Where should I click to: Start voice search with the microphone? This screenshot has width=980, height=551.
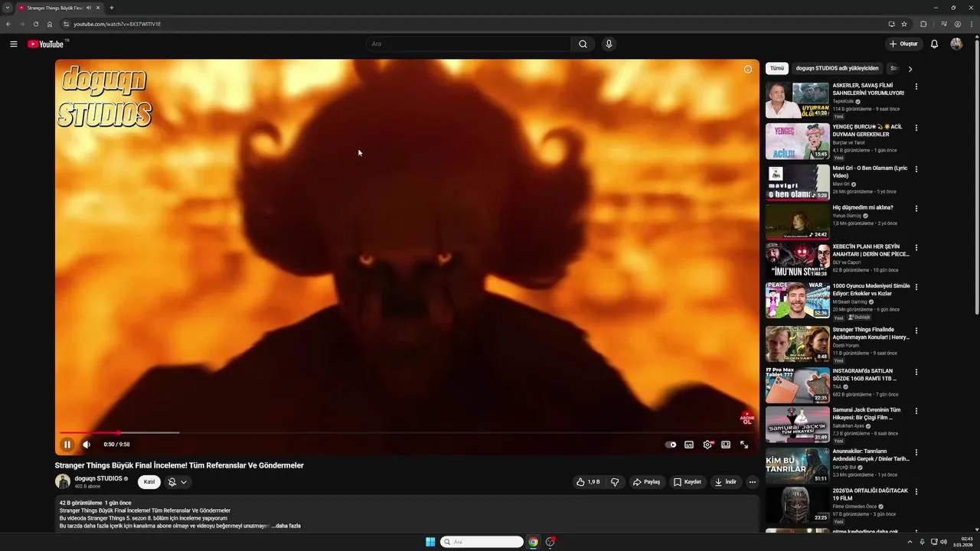click(609, 44)
